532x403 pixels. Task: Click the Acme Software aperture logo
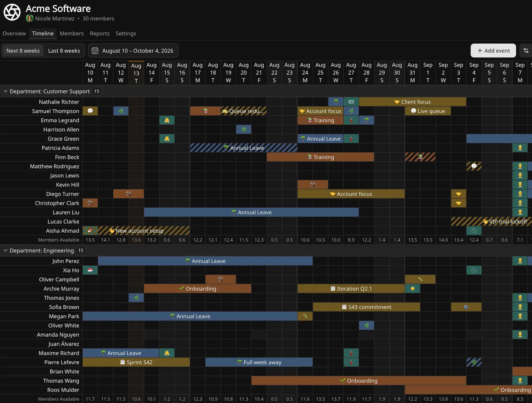(12, 12)
